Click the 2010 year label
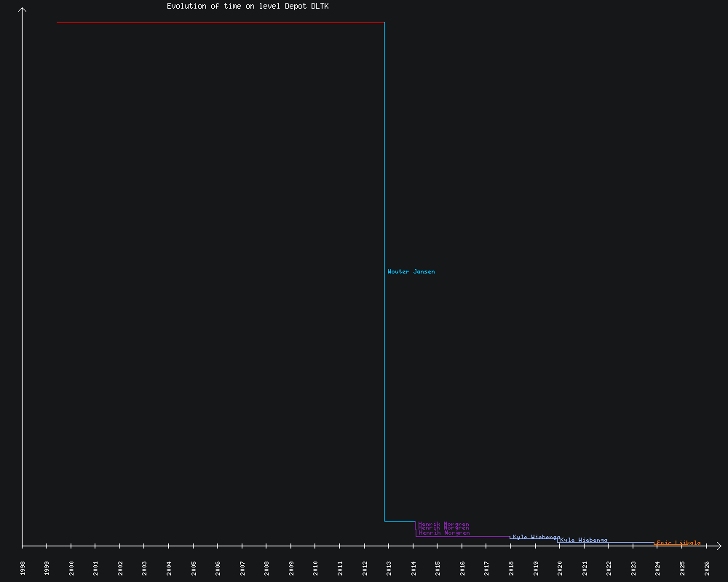The image size is (728, 582). coord(316,568)
